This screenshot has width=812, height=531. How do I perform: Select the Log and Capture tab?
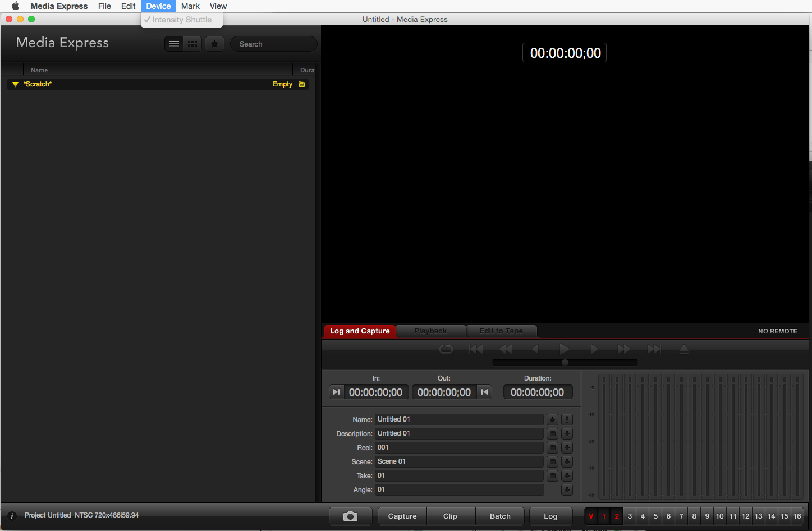[360, 331]
